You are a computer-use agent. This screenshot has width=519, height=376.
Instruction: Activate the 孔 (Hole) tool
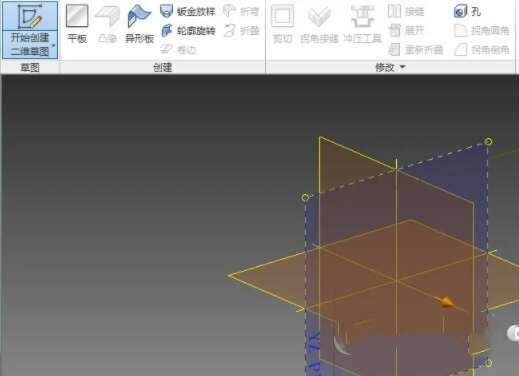467,11
